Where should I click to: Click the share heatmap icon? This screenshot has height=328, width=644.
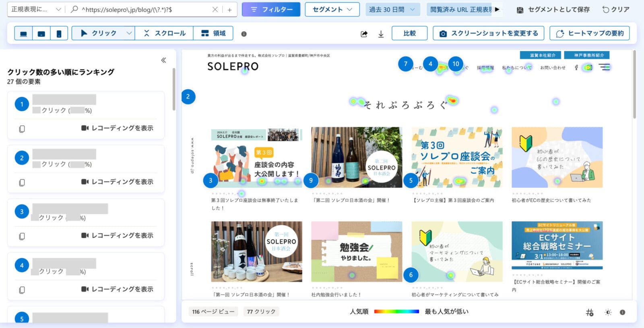[364, 34]
